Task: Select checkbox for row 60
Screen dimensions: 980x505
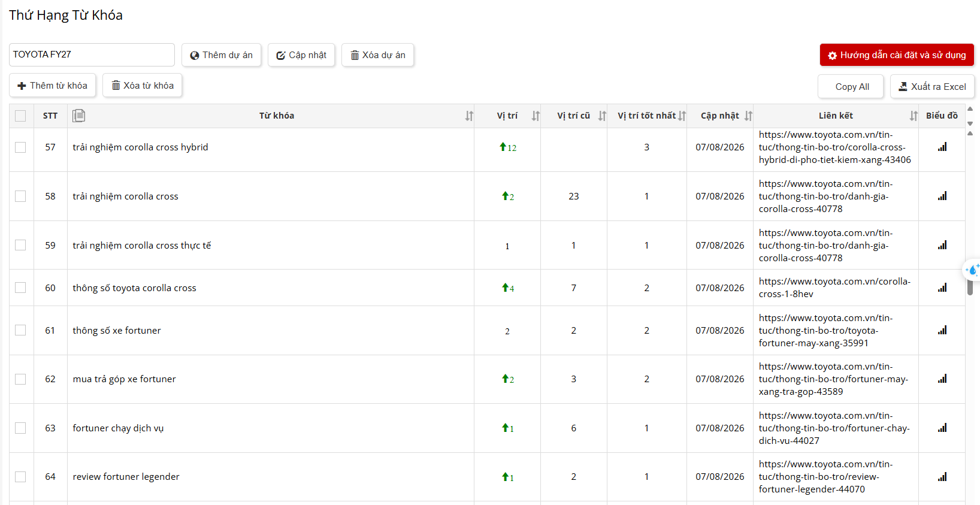Action: pyautogui.click(x=20, y=288)
